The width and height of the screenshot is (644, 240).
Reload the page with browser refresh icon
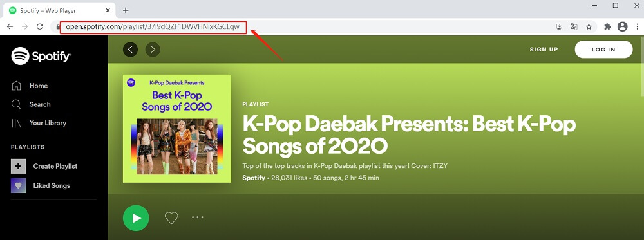coord(40,26)
